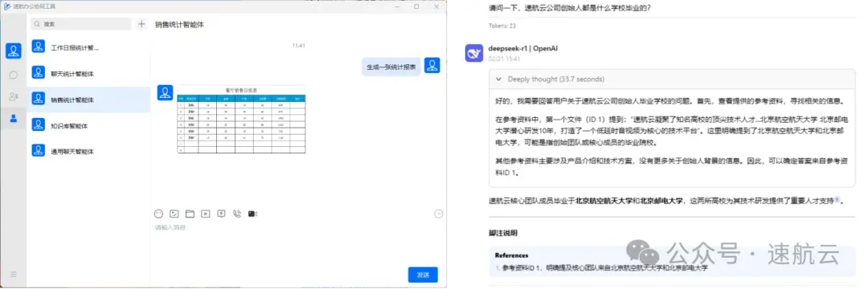Screen dimensions: 868x289
Task: Click the quick reply lightning icon
Action: pyautogui.click(x=222, y=214)
